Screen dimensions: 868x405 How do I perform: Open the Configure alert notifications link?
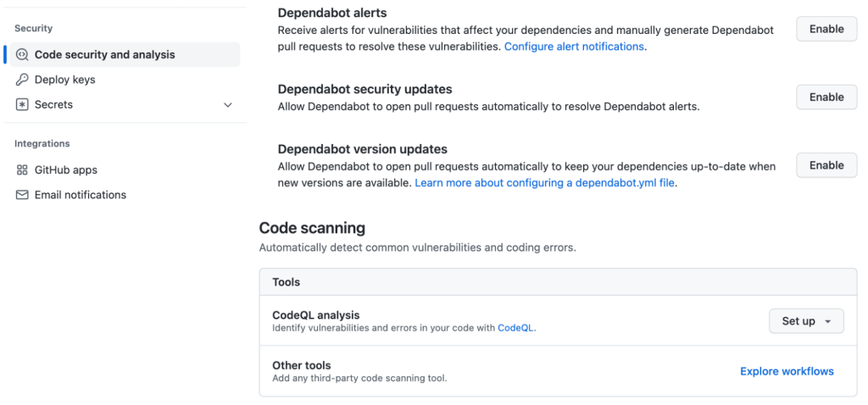574,47
